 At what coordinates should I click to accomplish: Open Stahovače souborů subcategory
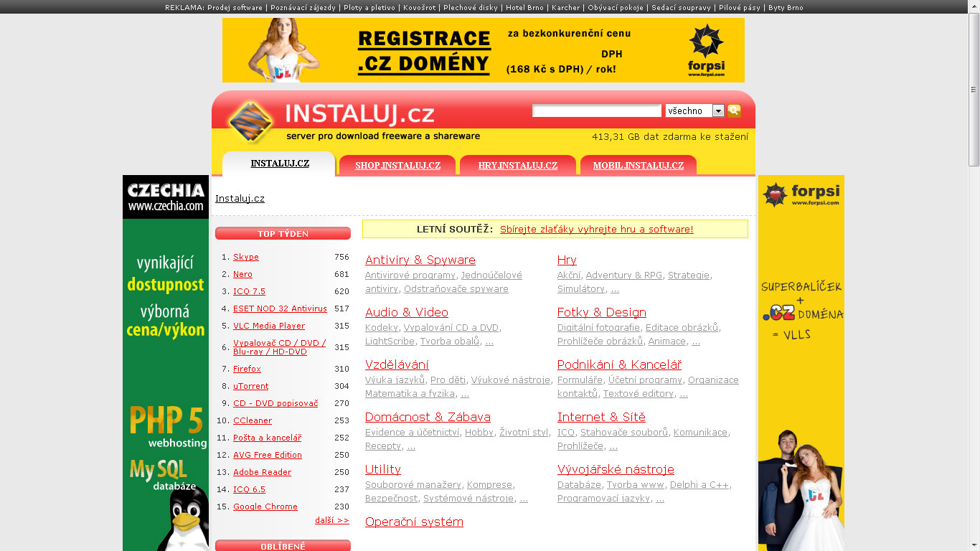624,433
